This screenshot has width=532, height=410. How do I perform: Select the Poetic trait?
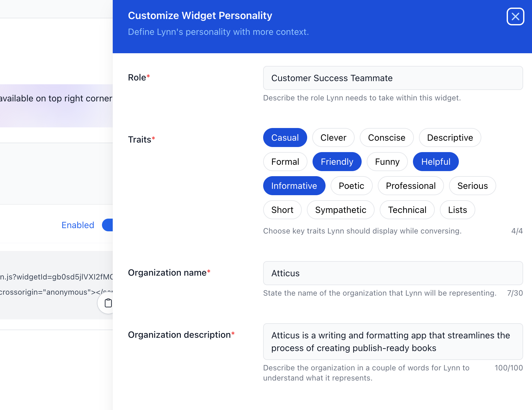tap(351, 186)
